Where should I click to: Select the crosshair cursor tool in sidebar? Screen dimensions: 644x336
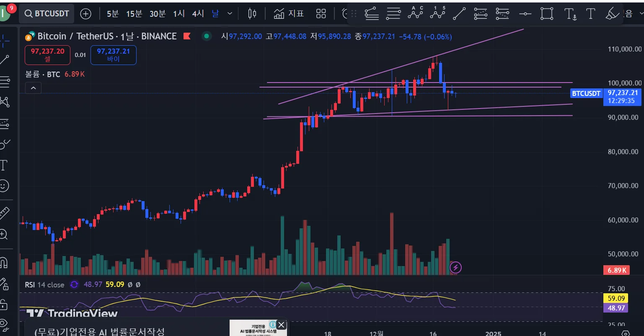(5, 40)
